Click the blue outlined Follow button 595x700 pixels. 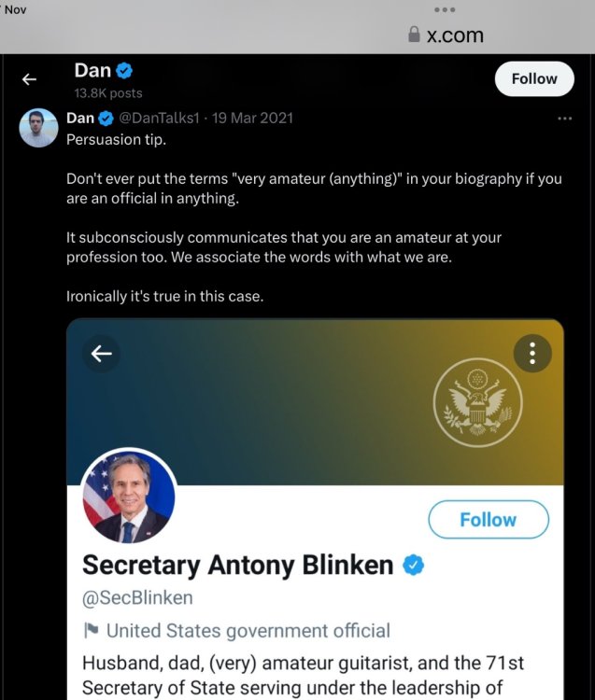(x=488, y=520)
